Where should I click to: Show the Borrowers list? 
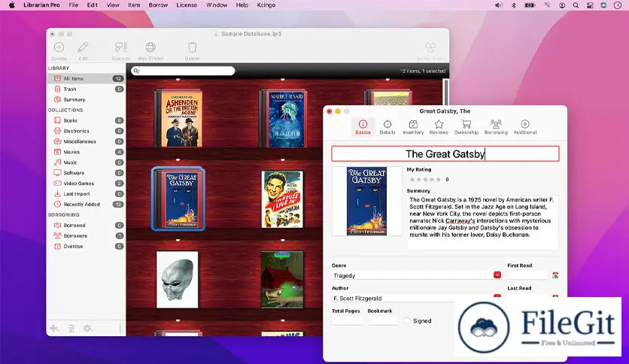[x=86, y=235]
